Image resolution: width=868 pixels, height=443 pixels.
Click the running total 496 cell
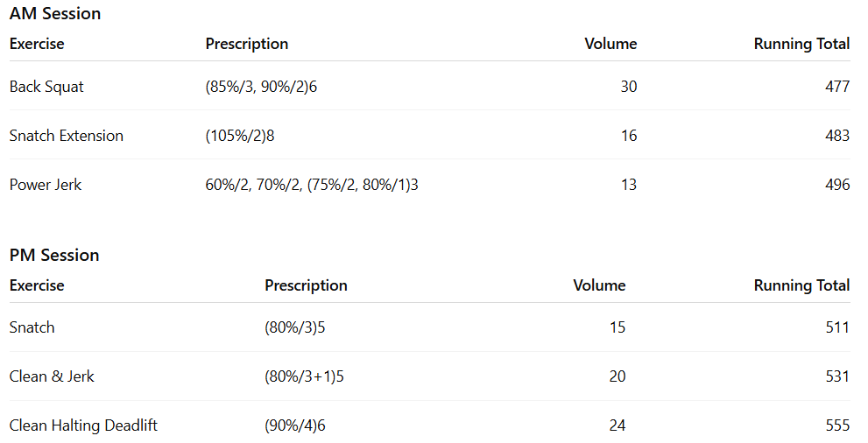click(x=836, y=185)
